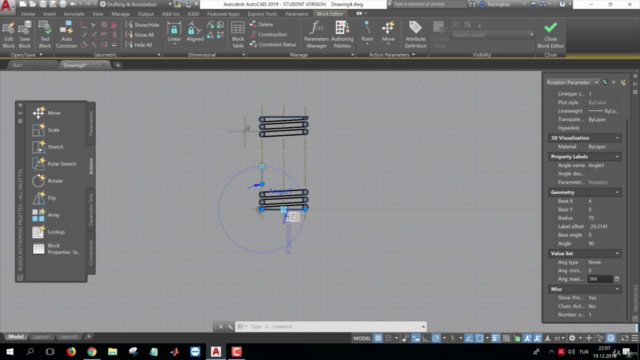Image resolution: width=640 pixels, height=360 pixels.
Task: Click the Ang maximum value field
Action: pos(600,279)
